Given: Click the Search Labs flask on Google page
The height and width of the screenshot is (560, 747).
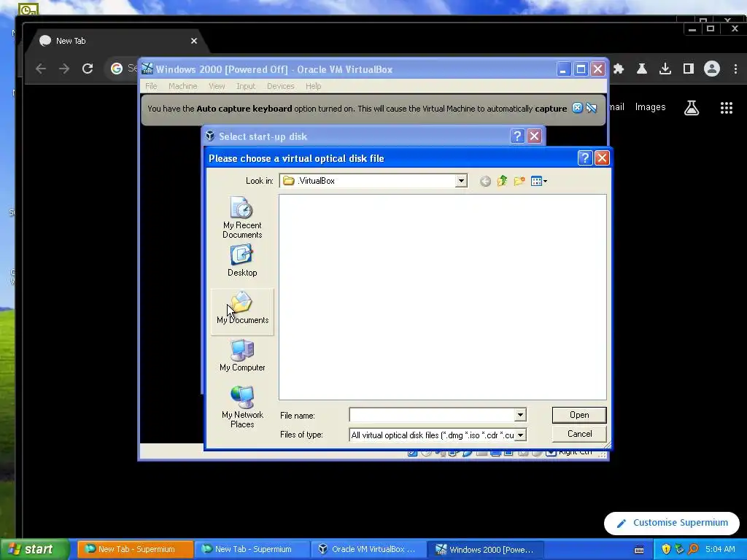Looking at the screenshot, I should (x=692, y=108).
